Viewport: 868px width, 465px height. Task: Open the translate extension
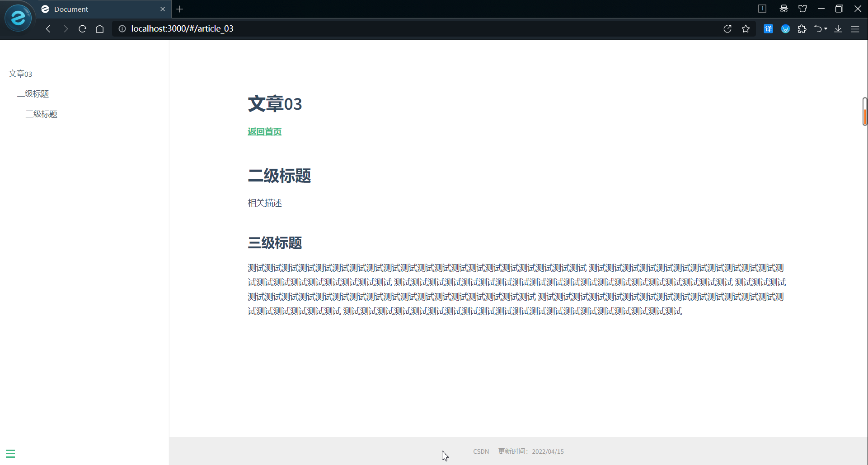tap(768, 29)
